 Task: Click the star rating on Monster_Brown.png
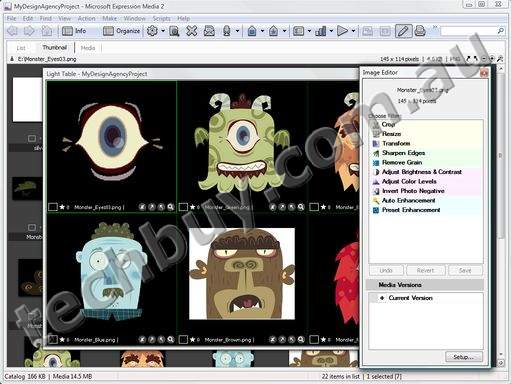click(193, 340)
